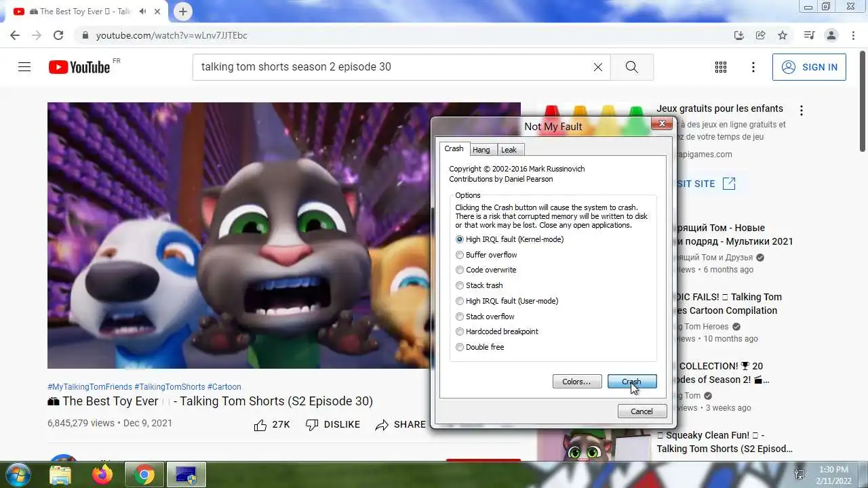The width and height of the screenshot is (868, 488).
Task: Open the Squeaky Clean Fun video title
Action: click(x=724, y=442)
